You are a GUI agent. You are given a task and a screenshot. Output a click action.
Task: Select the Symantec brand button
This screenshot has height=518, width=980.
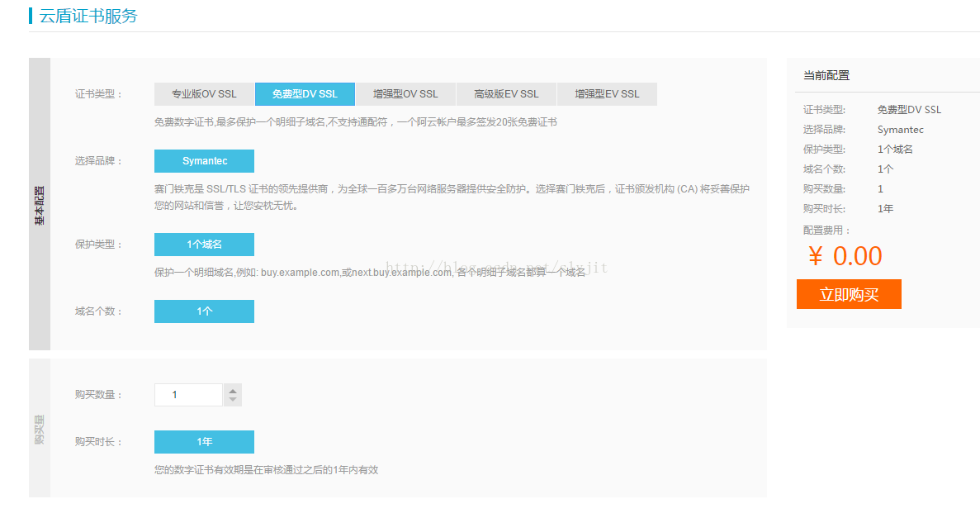tap(204, 161)
